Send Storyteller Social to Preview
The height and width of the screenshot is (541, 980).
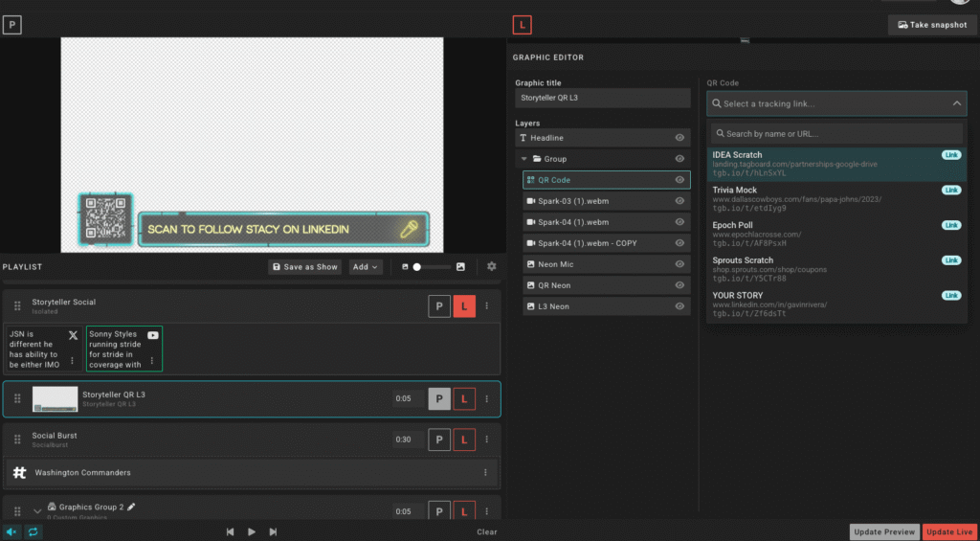pyautogui.click(x=439, y=306)
